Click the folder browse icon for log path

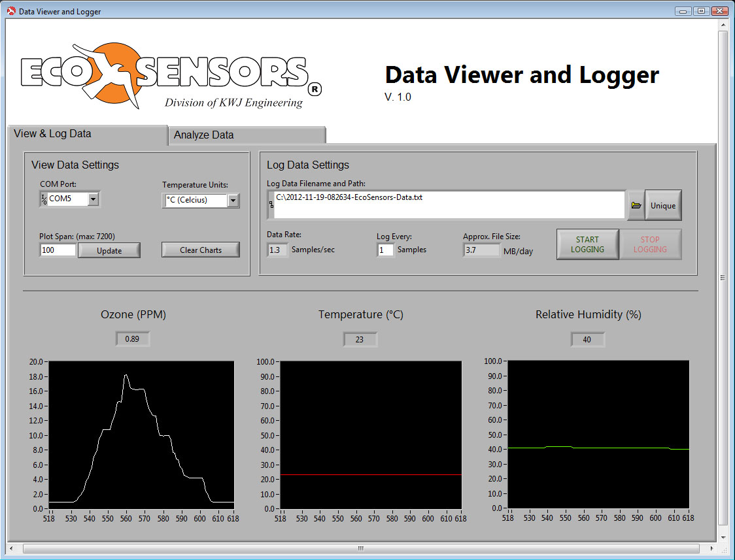(636, 205)
